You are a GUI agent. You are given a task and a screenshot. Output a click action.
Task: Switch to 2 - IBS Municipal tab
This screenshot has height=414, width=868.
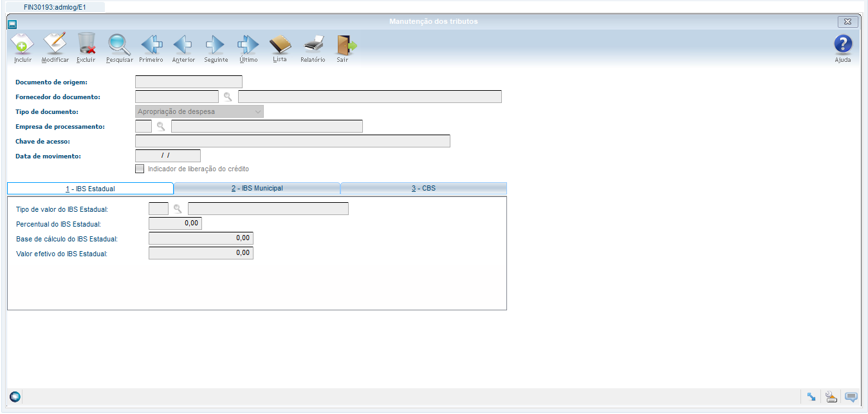[x=257, y=189]
